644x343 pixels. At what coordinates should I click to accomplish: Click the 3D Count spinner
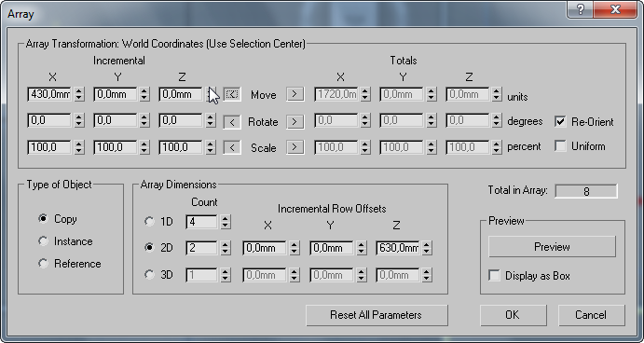click(x=225, y=275)
